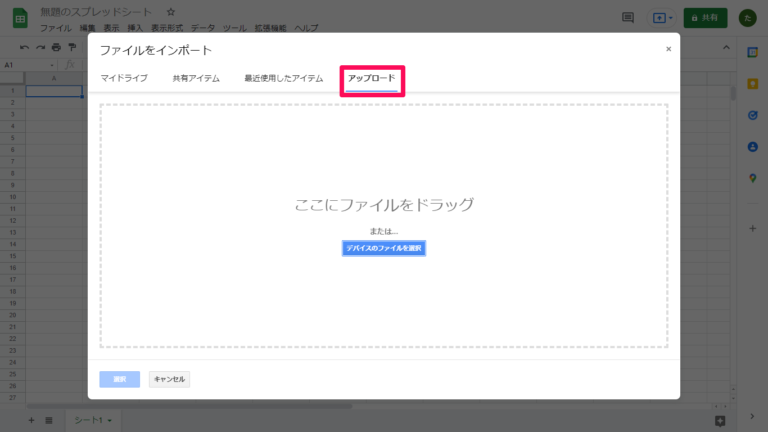768x432 pixels.
Task: Open the シート1 tab dropdown
Action: point(110,421)
